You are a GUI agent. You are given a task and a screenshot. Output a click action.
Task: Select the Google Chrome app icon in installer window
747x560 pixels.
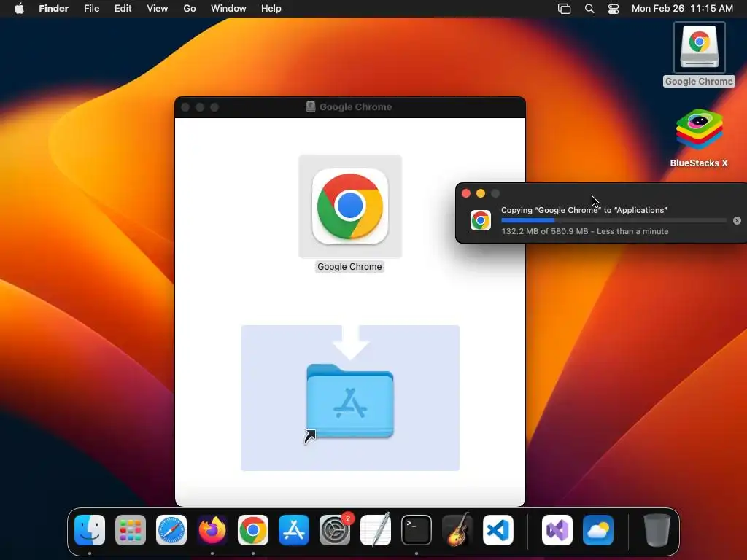[350, 206]
